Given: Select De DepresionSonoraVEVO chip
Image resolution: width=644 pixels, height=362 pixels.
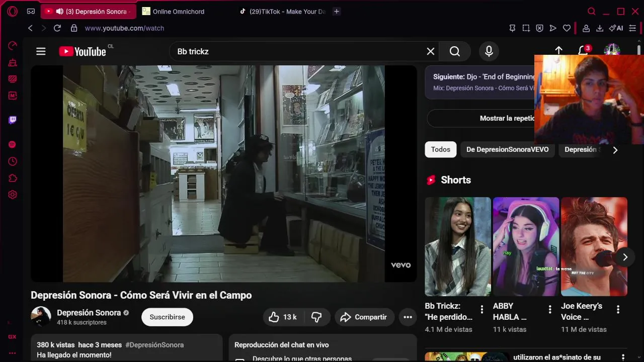Looking at the screenshot, I should 508,149.
